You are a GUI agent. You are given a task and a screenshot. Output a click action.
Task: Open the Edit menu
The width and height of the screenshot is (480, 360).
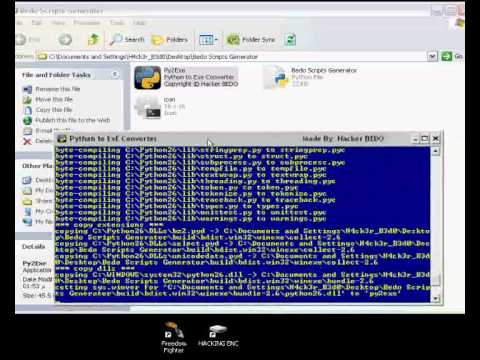click(37, 23)
